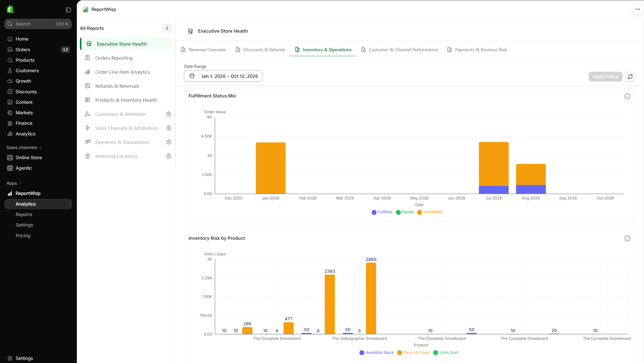Screen dimensions: 644x363
Task: Open info icon for Inventory Risk by Product
Action: pos(627,239)
